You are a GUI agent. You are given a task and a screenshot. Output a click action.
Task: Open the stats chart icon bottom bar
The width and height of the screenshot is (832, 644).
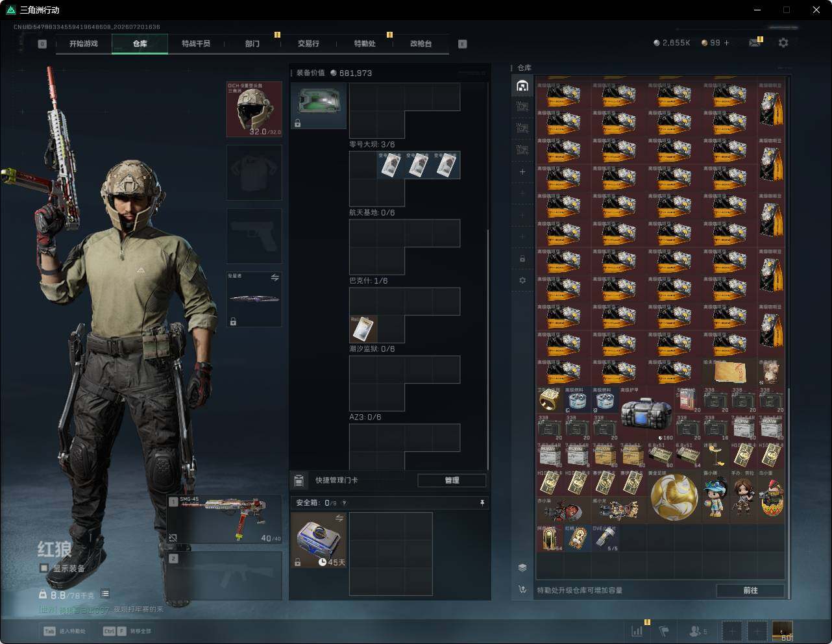pyautogui.click(x=637, y=631)
